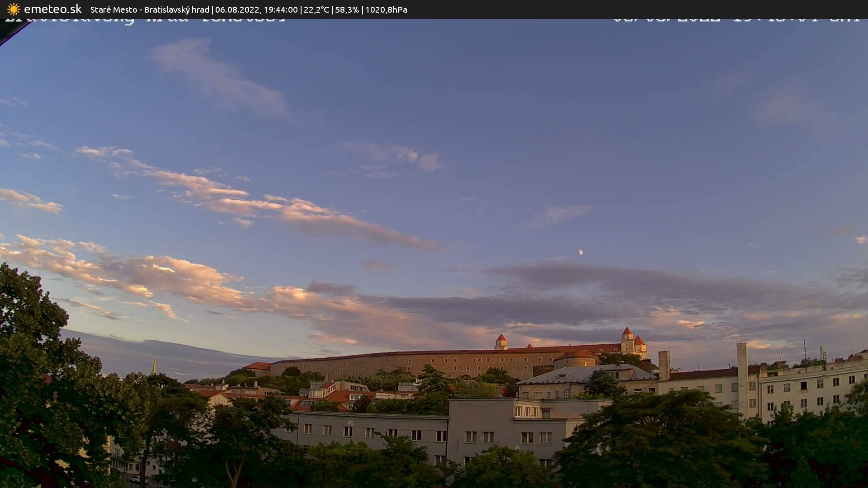Click the date 06.08.2022 in header

[236, 9]
